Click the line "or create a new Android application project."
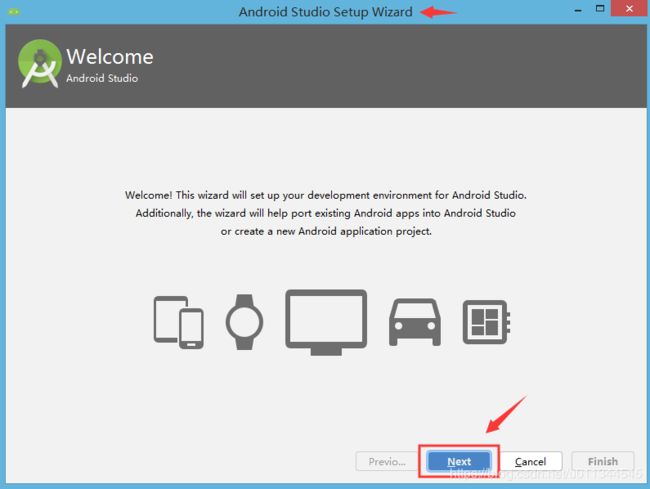650x489 pixels. coord(326,231)
